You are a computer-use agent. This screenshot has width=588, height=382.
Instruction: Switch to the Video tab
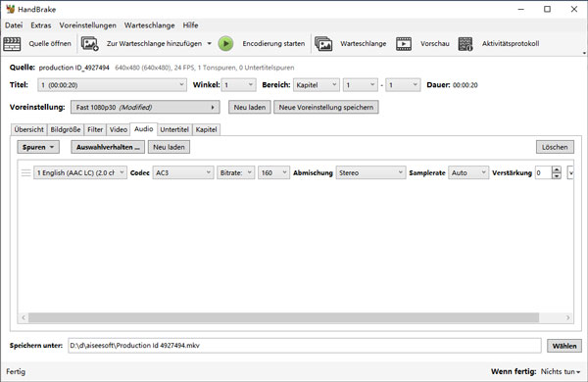119,129
